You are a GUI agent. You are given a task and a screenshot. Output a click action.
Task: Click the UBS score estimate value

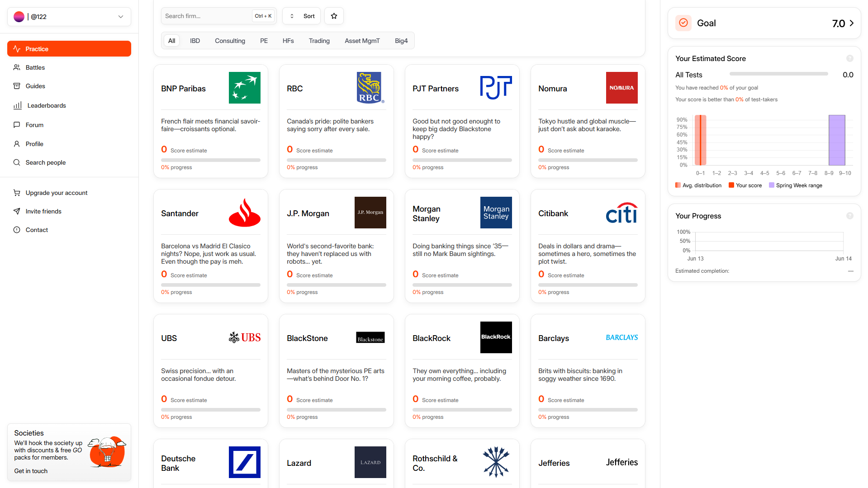coord(164,399)
